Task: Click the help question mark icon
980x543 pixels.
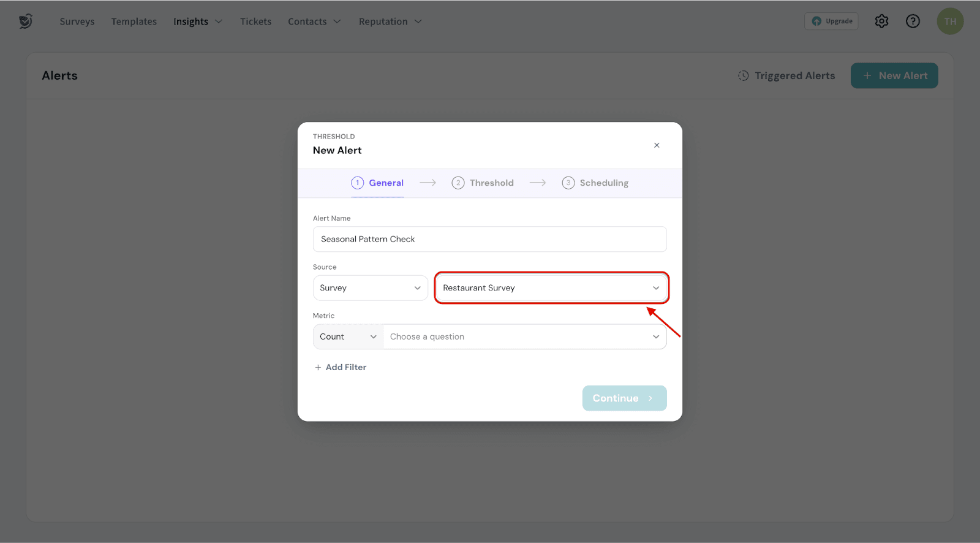Action: (913, 21)
